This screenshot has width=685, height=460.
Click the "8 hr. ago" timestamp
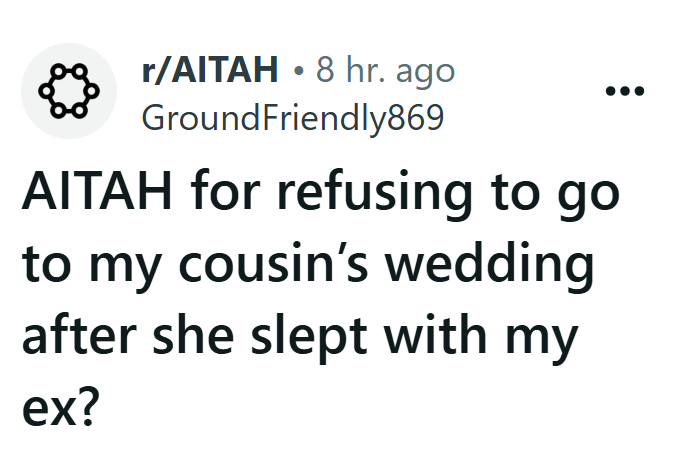click(x=385, y=70)
